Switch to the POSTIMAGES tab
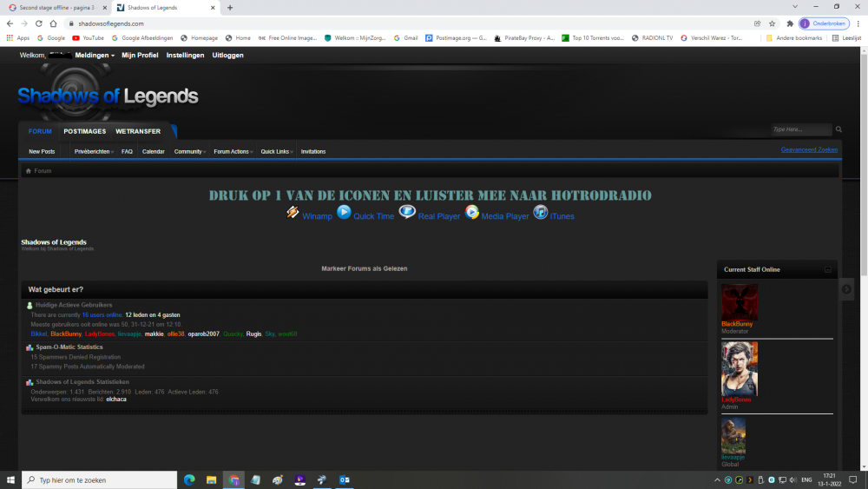The width and height of the screenshot is (868, 489). tap(84, 131)
